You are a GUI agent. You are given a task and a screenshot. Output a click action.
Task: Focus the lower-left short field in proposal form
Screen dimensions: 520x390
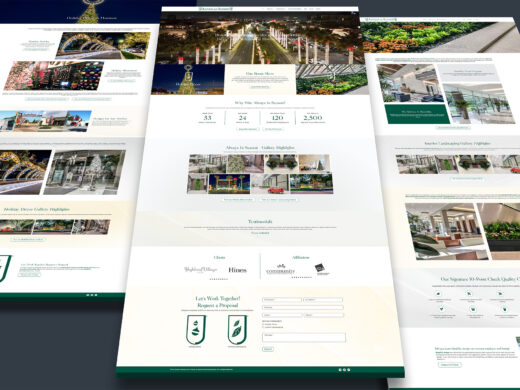[x=282, y=315]
